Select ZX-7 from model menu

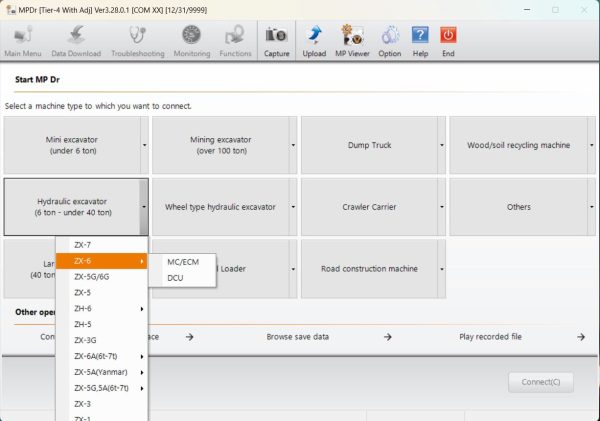tap(102, 245)
